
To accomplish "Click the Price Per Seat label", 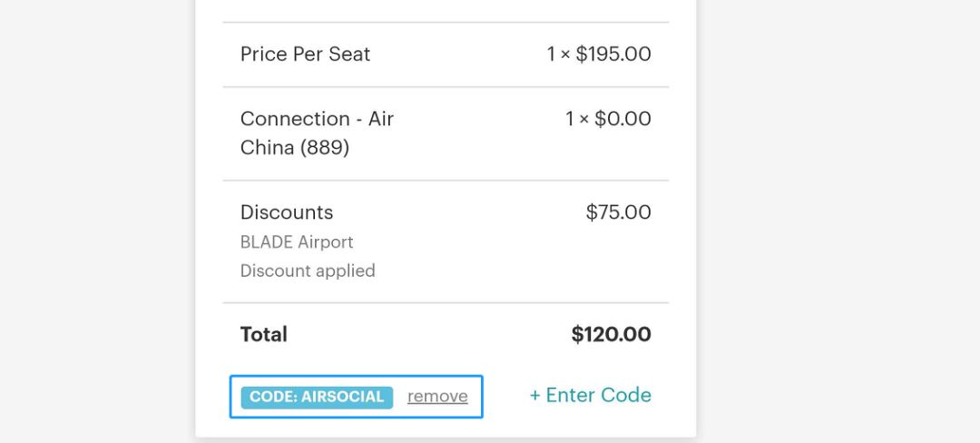I will (305, 54).
